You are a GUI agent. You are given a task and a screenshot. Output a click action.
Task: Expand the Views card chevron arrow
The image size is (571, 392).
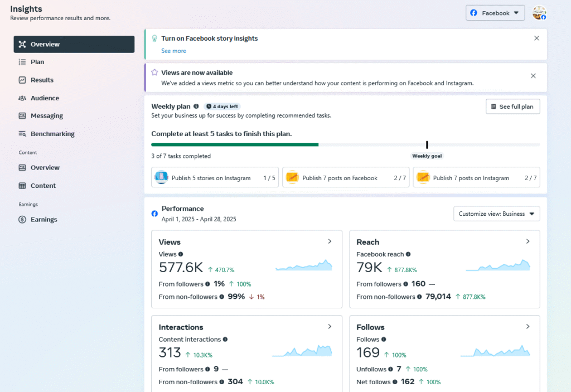(330, 241)
